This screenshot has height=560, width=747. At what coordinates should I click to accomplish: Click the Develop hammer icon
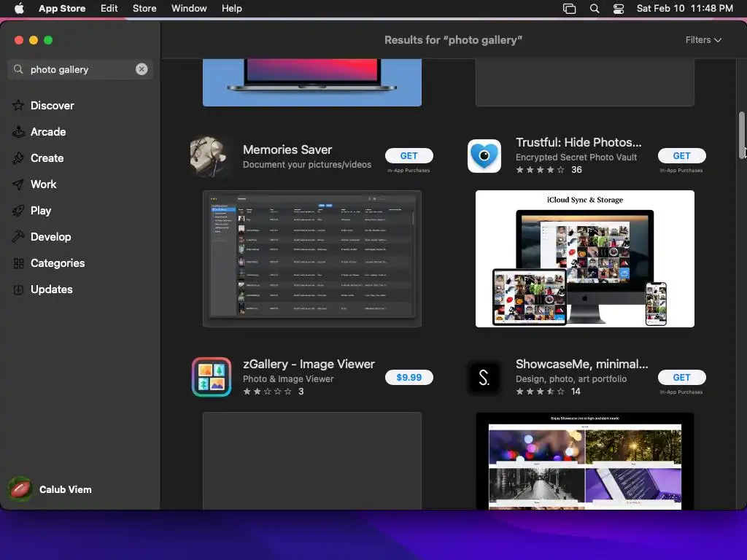(18, 237)
